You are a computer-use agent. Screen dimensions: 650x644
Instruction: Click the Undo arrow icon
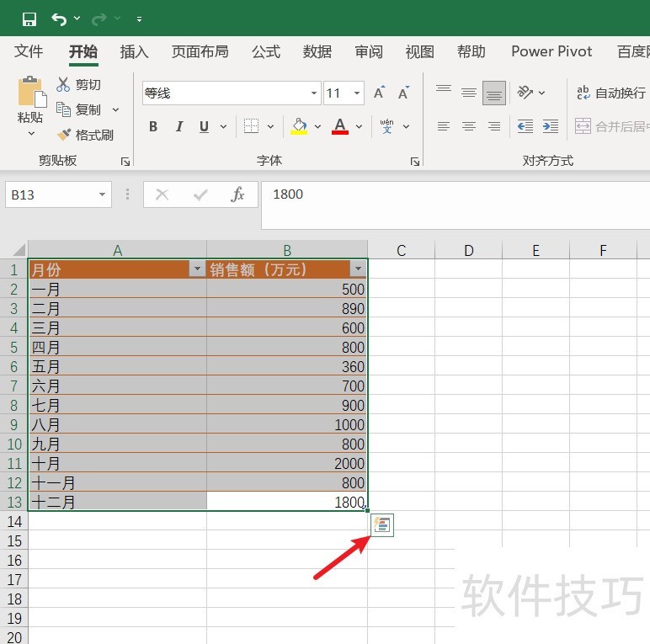point(58,19)
